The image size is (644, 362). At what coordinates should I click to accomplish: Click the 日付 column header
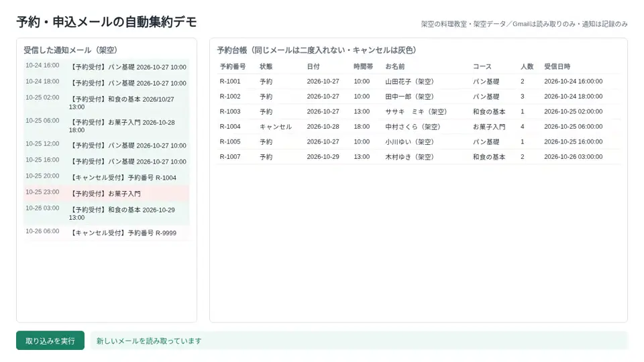313,66
